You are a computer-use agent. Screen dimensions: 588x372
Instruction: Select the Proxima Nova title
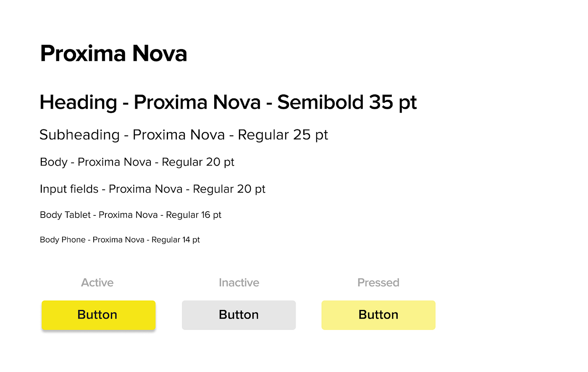coord(113,54)
